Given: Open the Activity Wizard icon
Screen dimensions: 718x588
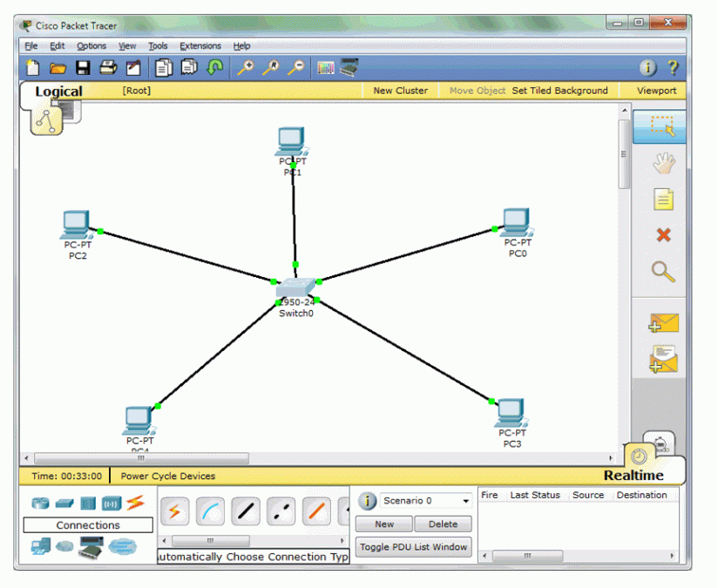Looking at the screenshot, I should coord(133,68).
